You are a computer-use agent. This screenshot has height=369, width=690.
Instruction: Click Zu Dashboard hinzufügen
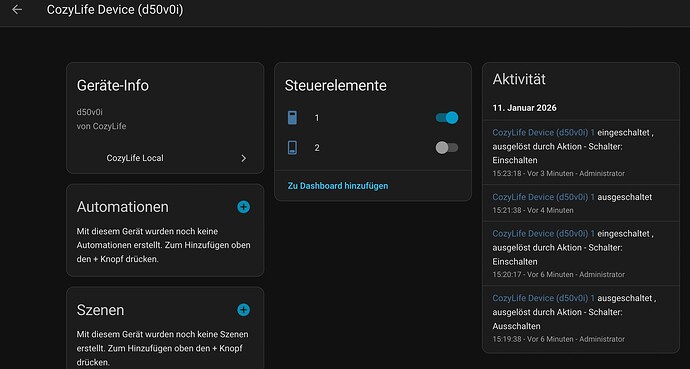pos(338,186)
